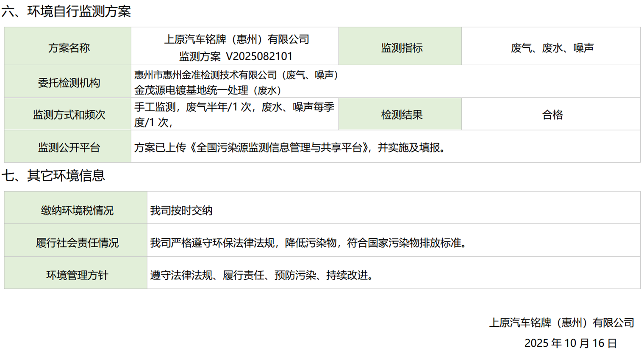Image resolution: width=644 pixels, height=359 pixels.
Task: Click the heading 七、其它环境信息
Action: click(53, 176)
